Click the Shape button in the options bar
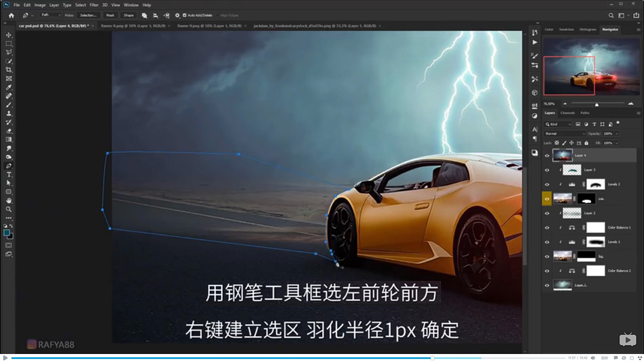 coord(129,15)
